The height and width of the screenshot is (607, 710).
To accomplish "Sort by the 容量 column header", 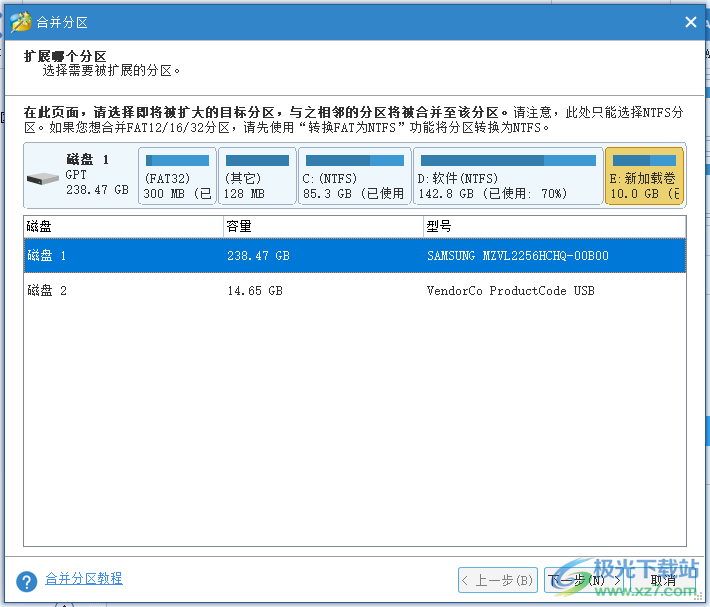I will pos(323,226).
